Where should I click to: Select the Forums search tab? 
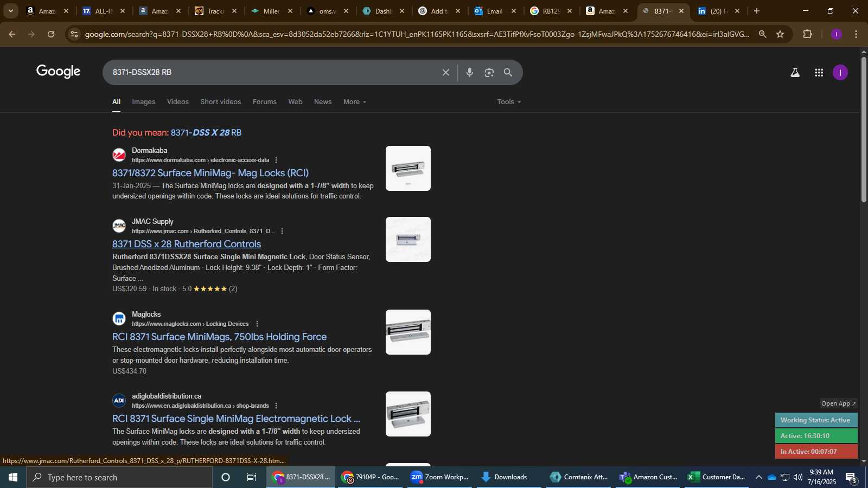tap(265, 102)
